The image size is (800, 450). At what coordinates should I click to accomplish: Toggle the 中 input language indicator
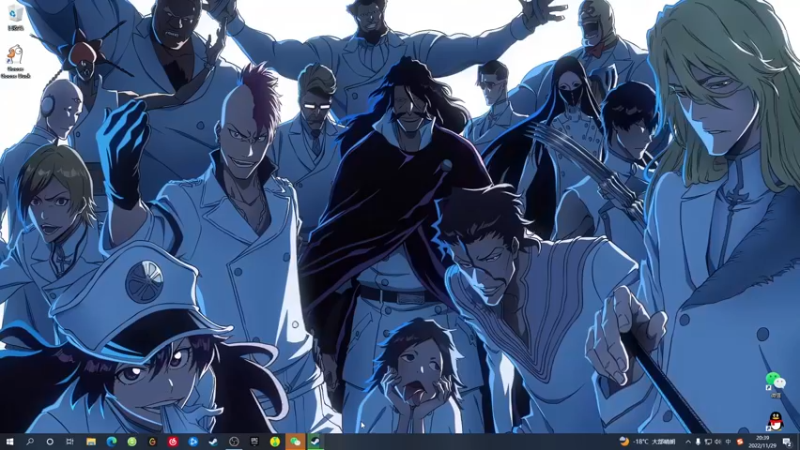pos(728,442)
